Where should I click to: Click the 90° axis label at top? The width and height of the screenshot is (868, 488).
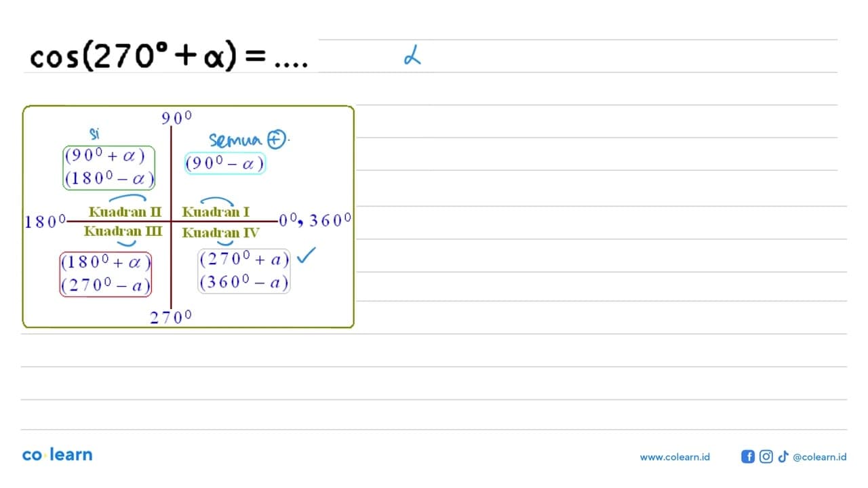(177, 119)
